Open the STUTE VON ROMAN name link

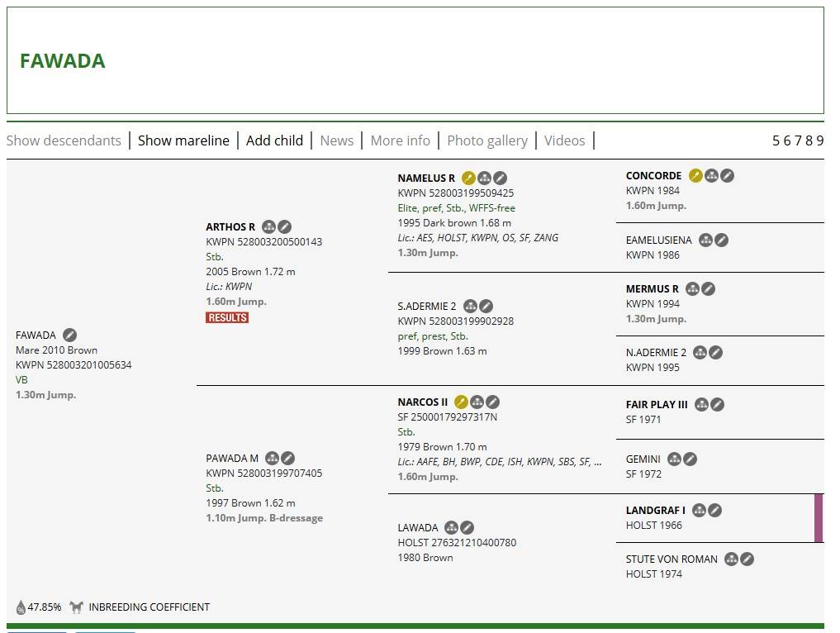point(672,559)
